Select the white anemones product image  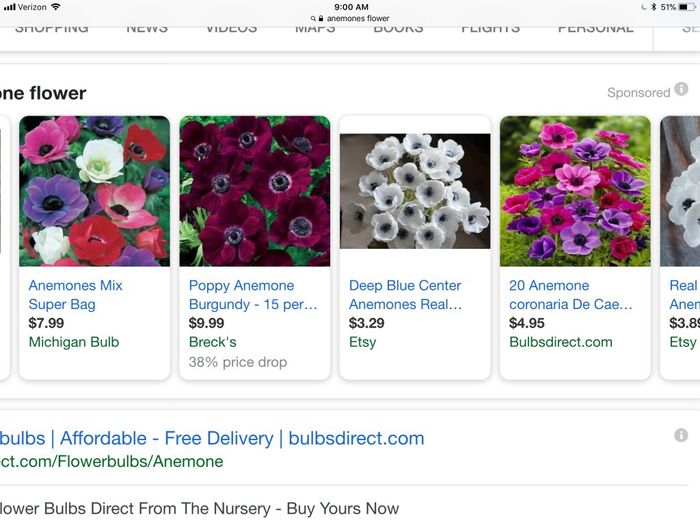415,191
